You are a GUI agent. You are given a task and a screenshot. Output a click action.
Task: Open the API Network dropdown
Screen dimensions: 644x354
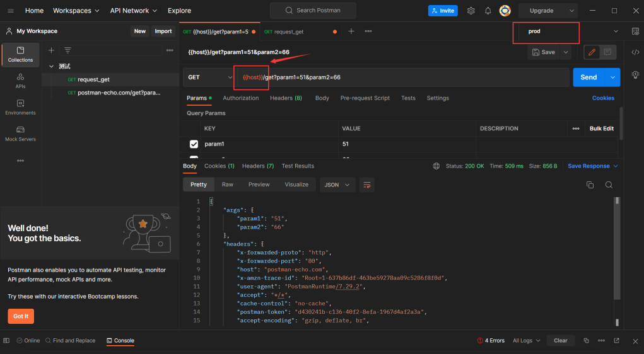[134, 11]
